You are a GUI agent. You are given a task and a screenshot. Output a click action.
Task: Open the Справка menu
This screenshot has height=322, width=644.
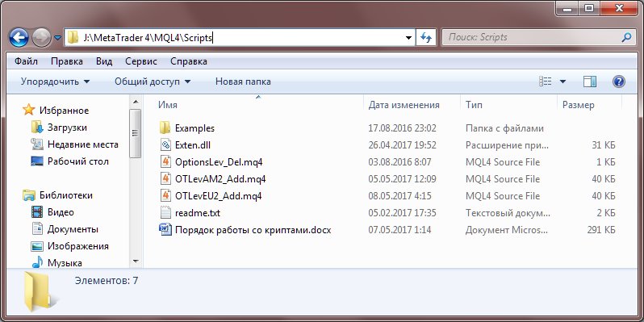189,61
